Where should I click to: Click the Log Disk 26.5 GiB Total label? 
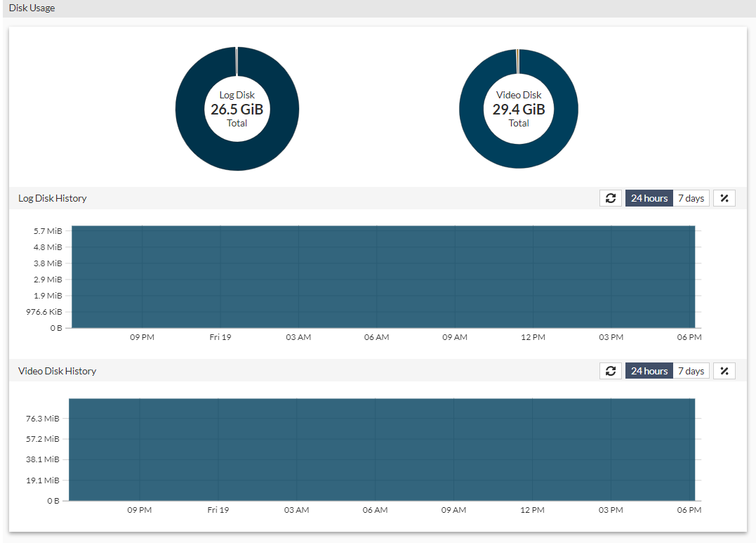(x=237, y=109)
